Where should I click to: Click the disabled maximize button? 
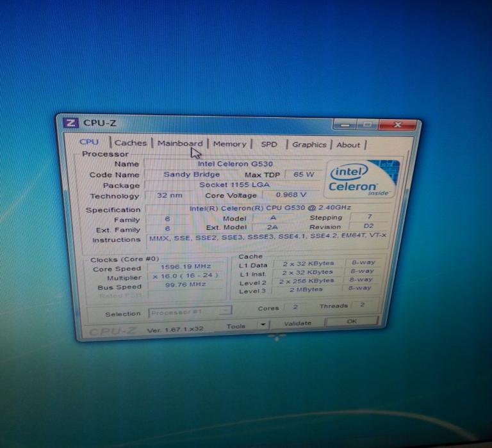point(368,124)
